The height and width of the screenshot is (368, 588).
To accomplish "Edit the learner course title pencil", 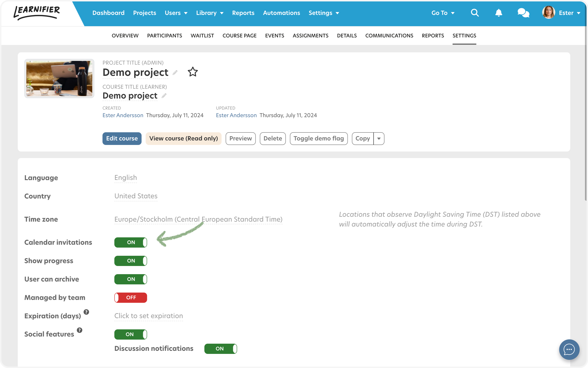I will (x=164, y=96).
